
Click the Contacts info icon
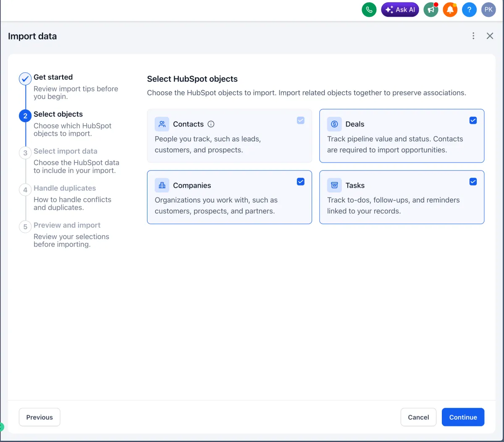211,124
